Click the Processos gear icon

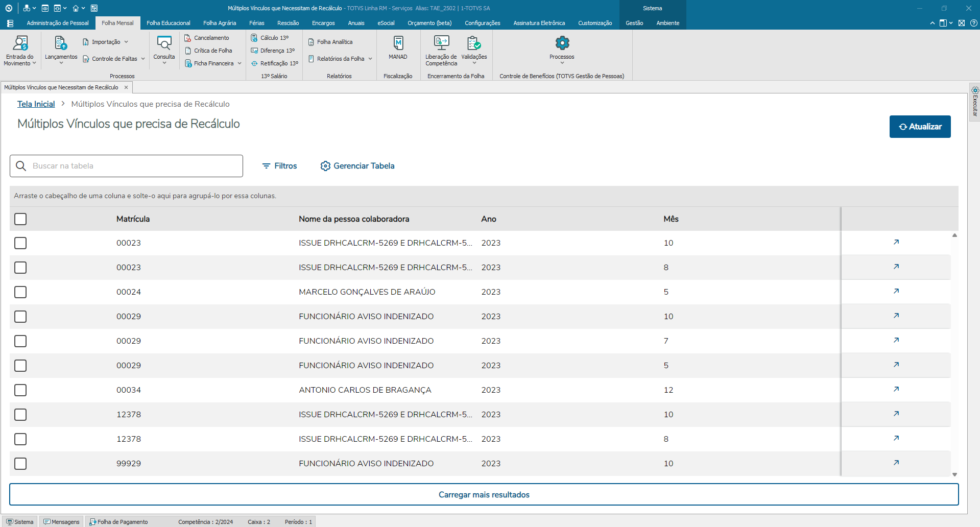coord(562,43)
